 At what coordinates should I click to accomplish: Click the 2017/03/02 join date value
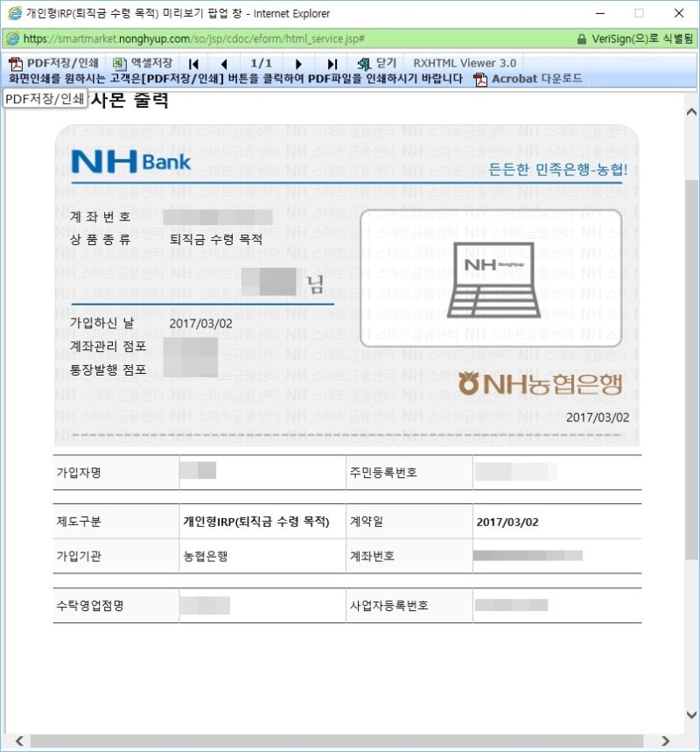click(201, 323)
